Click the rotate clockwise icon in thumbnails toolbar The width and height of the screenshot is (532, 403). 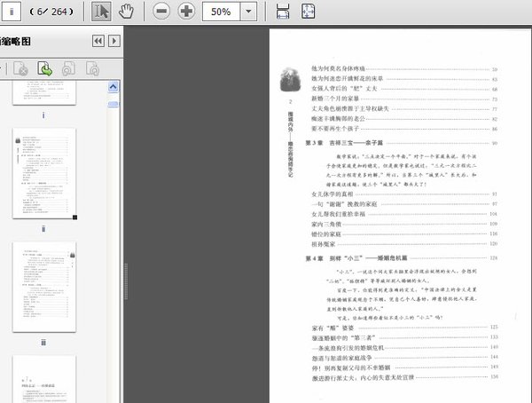[92, 68]
